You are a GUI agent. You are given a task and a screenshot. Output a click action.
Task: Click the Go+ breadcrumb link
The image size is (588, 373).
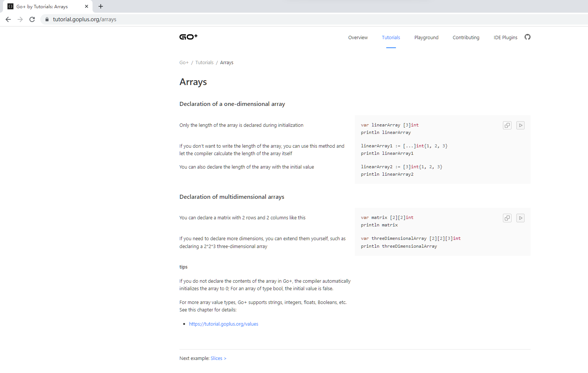(x=184, y=63)
